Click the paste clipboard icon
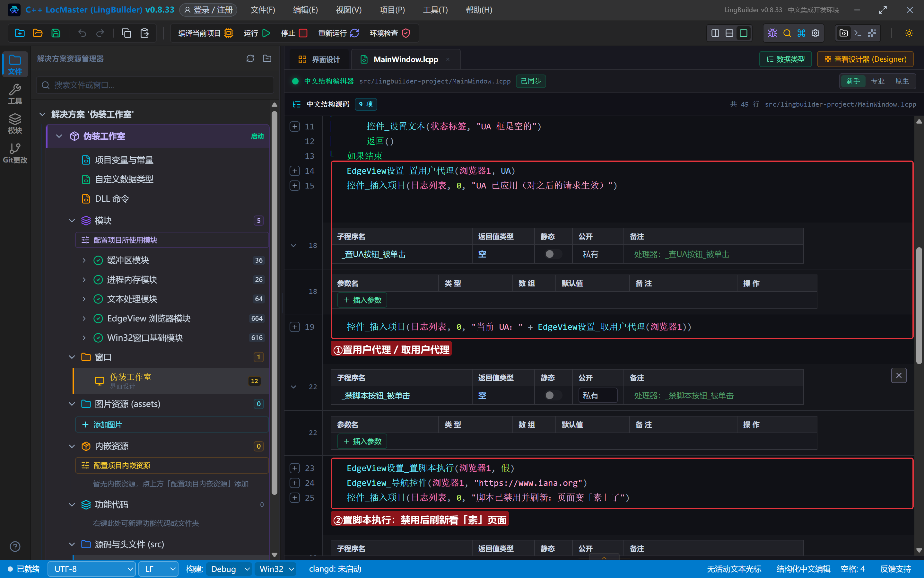This screenshot has width=924, height=578. pos(144,33)
